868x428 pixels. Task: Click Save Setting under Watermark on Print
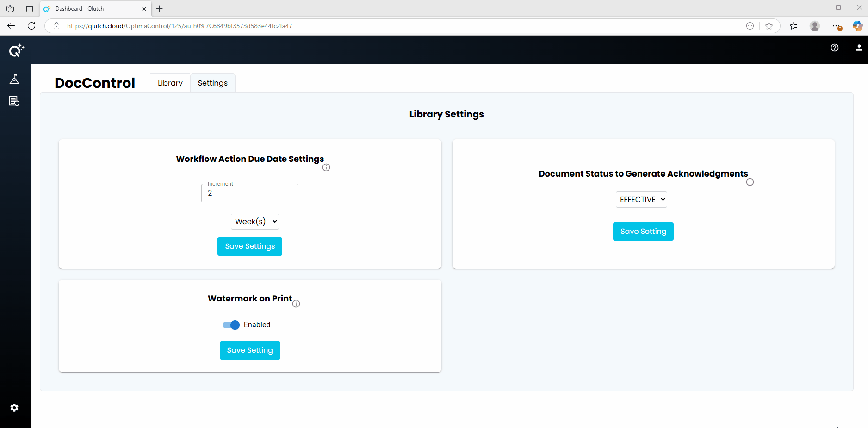[x=250, y=350]
